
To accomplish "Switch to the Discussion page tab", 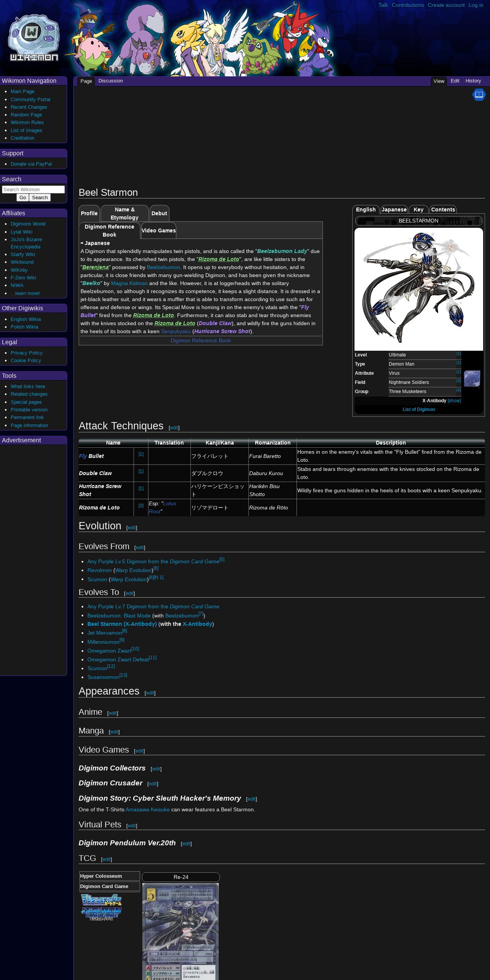I will (x=110, y=81).
